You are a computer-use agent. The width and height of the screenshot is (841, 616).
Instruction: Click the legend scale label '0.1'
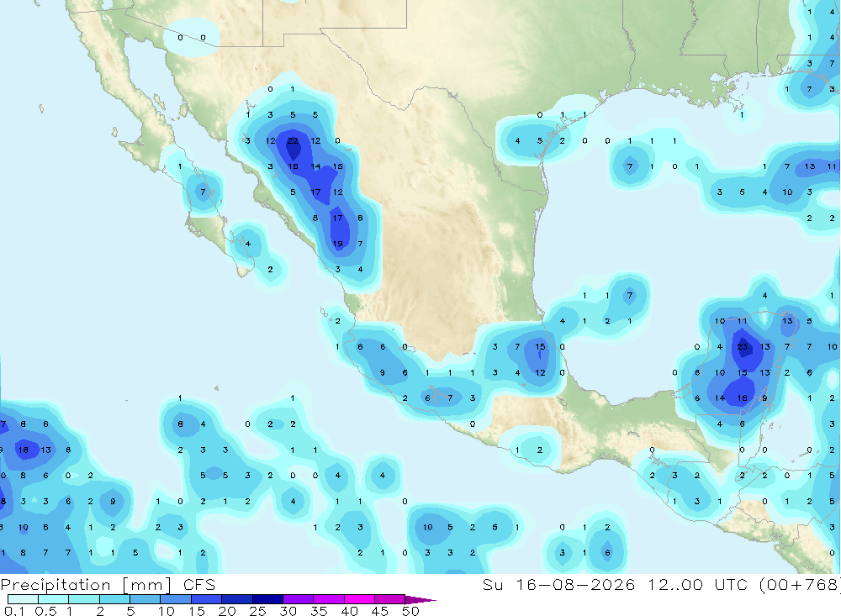[x=14, y=611]
